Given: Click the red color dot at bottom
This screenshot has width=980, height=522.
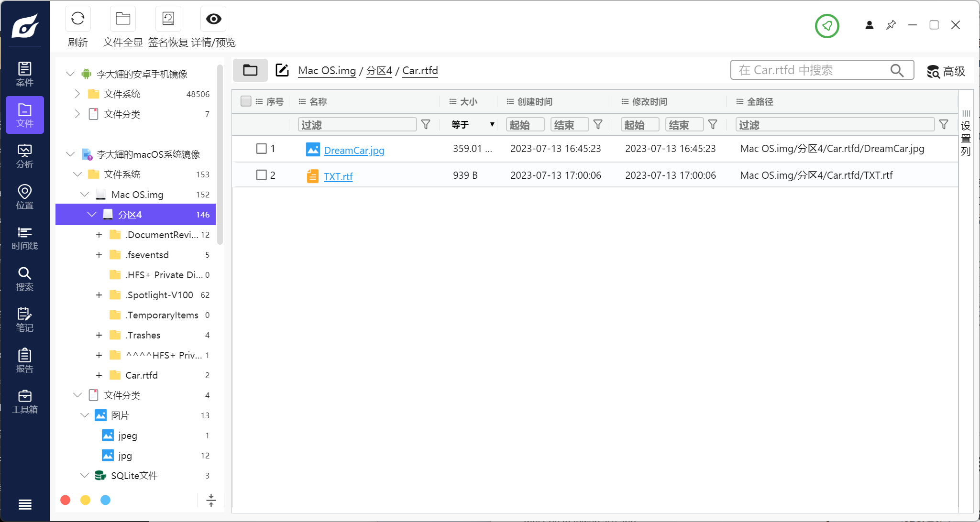Looking at the screenshot, I should point(66,500).
